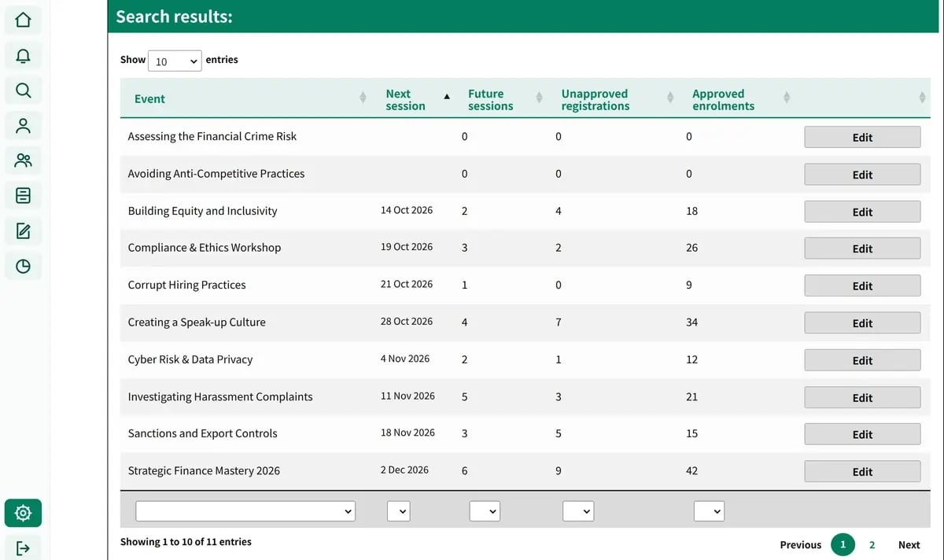Edit Building Equity and Inclusivity event
This screenshot has height=560, width=944.
pos(862,212)
